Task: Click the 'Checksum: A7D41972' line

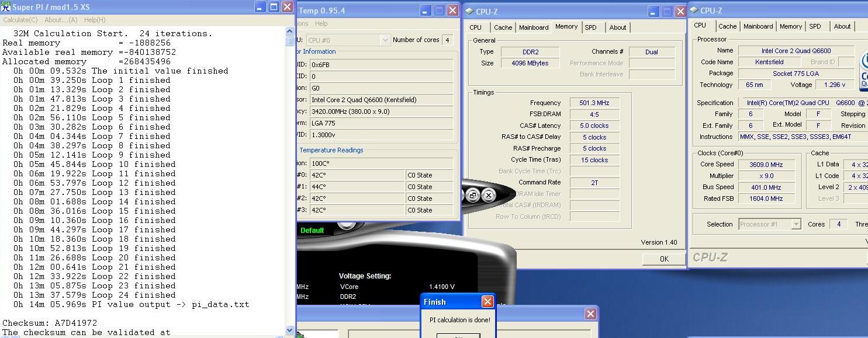Action: click(50, 323)
